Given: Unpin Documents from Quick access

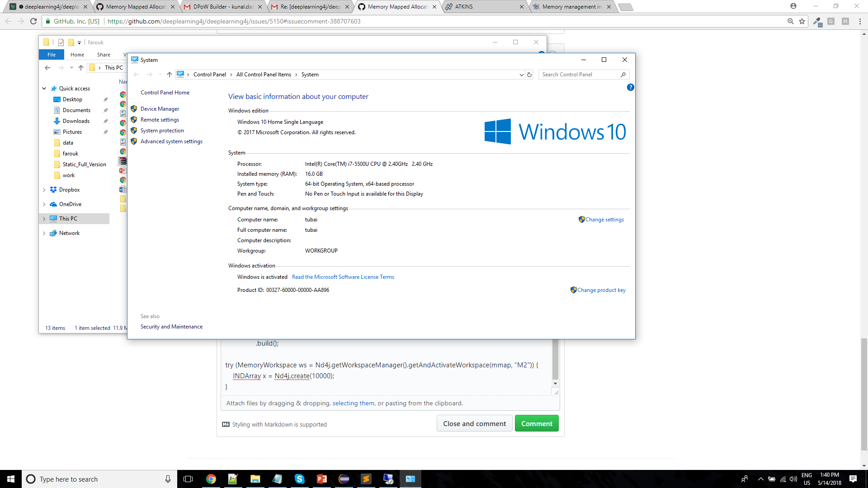Looking at the screenshot, I should [106, 110].
